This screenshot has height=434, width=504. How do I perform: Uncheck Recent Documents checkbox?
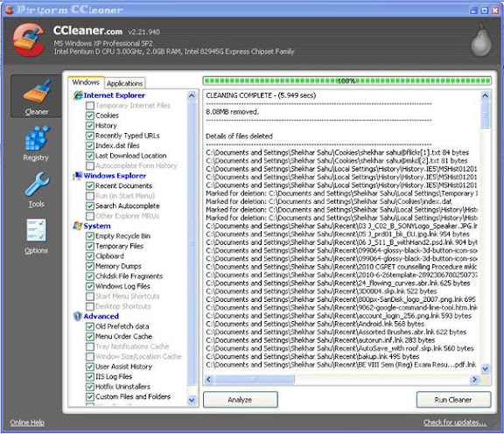90,185
